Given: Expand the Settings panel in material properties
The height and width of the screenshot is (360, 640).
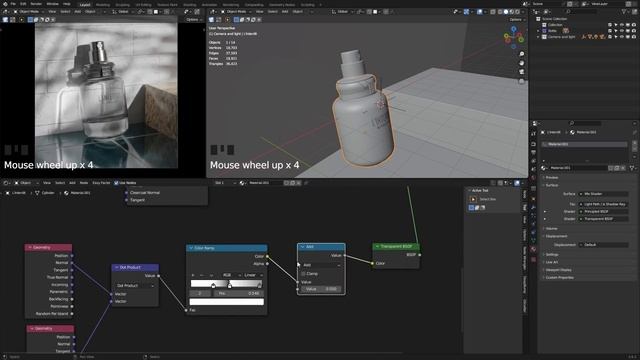Looking at the screenshot, I should click(552, 254).
